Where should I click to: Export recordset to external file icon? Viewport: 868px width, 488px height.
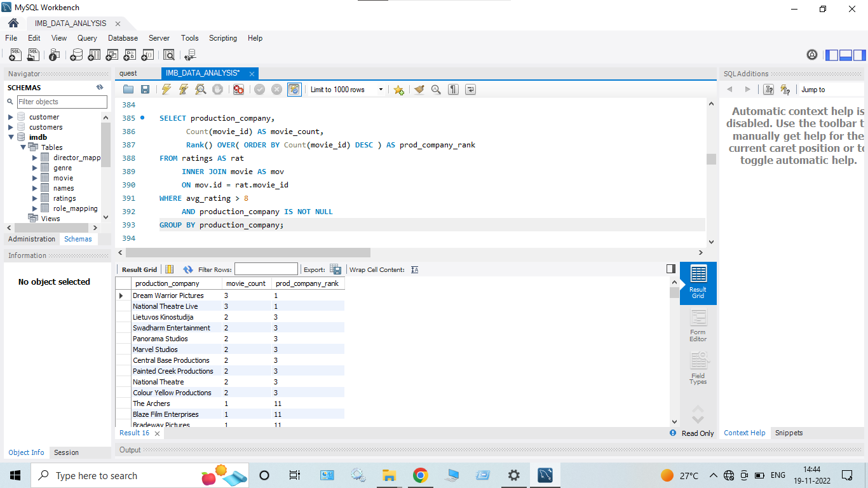(336, 269)
